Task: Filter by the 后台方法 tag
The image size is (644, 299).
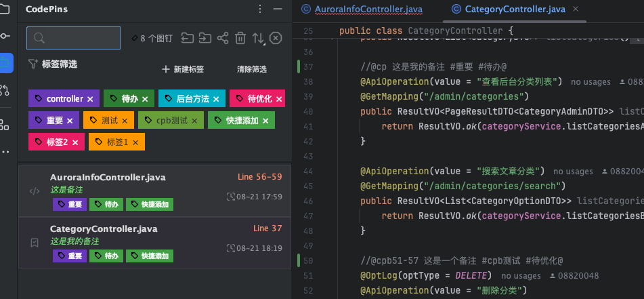Action: (192, 99)
